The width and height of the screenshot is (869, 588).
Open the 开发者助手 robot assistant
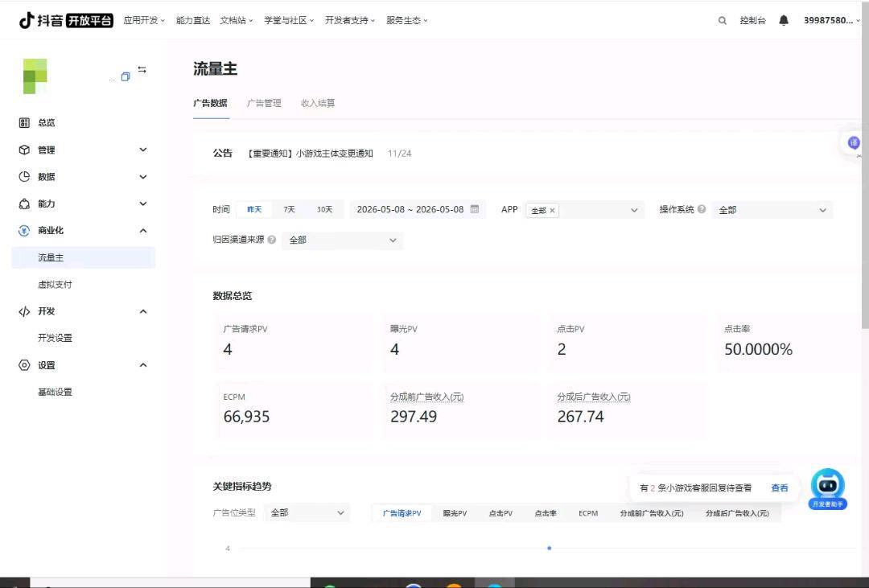point(828,489)
